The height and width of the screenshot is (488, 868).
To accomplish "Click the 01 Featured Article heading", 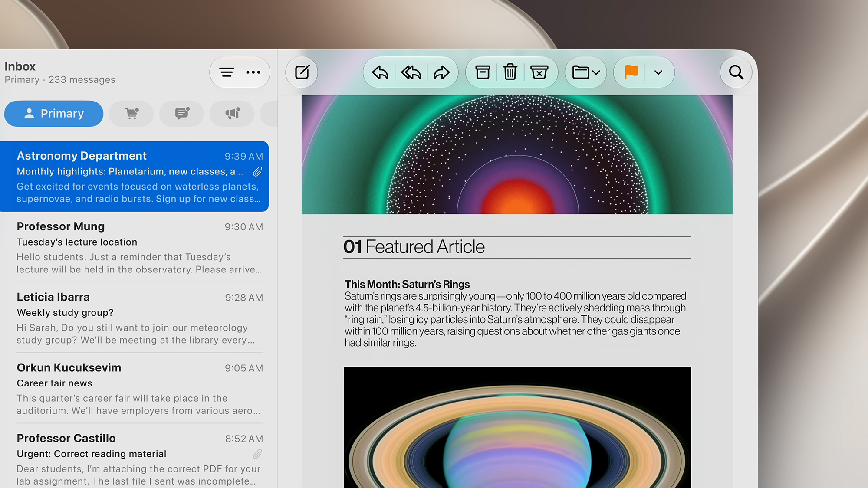I will tap(414, 247).
